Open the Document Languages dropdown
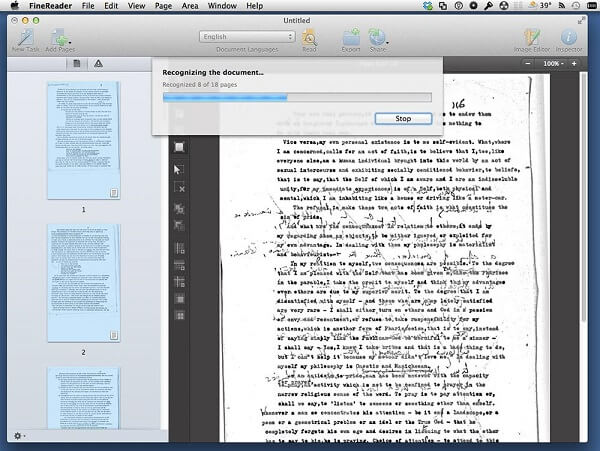Viewport: 600px width, 451px height. 248,37
